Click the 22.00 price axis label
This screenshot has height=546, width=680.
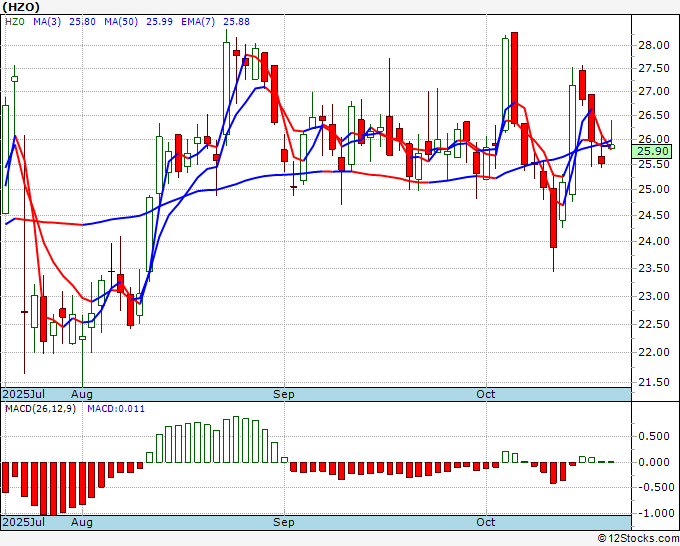click(654, 352)
